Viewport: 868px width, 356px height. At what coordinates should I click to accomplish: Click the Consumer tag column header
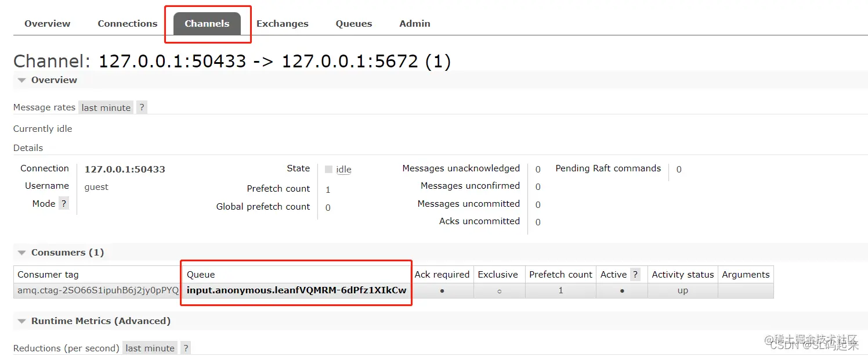tap(48, 275)
